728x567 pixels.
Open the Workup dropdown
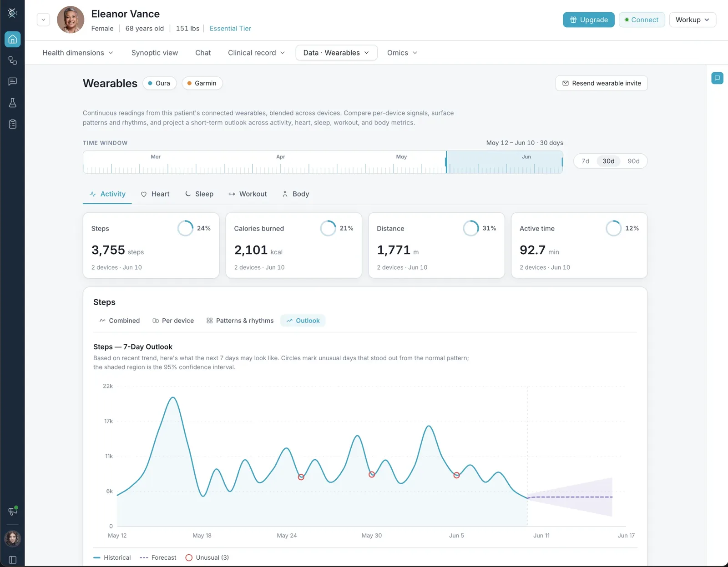pyautogui.click(x=693, y=20)
